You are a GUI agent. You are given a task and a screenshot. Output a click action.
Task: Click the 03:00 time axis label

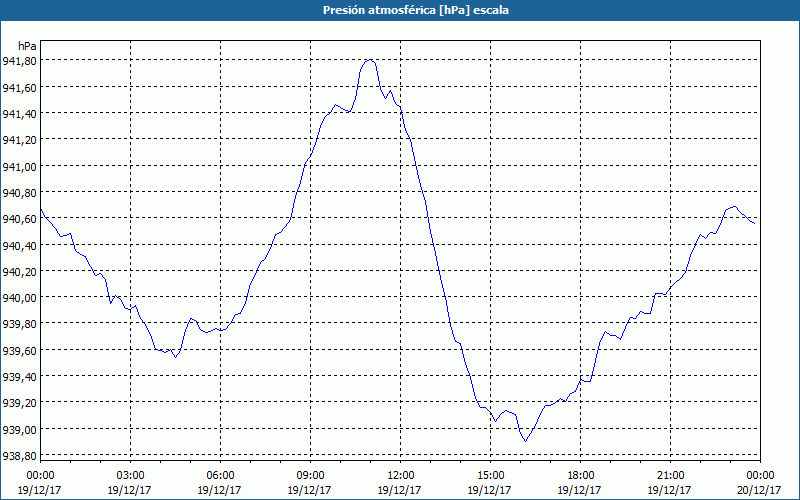(x=131, y=476)
